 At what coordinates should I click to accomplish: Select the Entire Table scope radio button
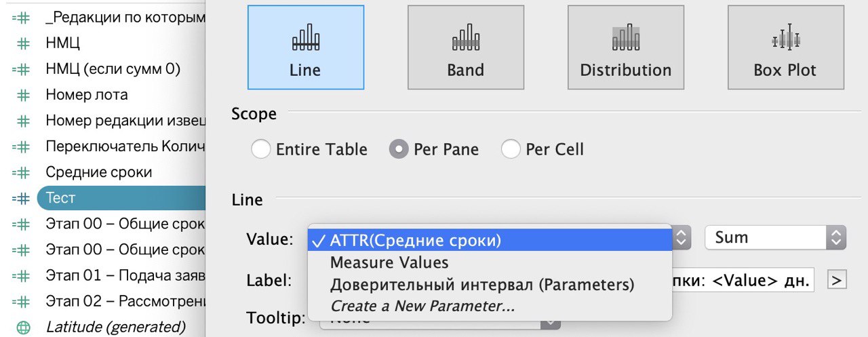[261, 149]
